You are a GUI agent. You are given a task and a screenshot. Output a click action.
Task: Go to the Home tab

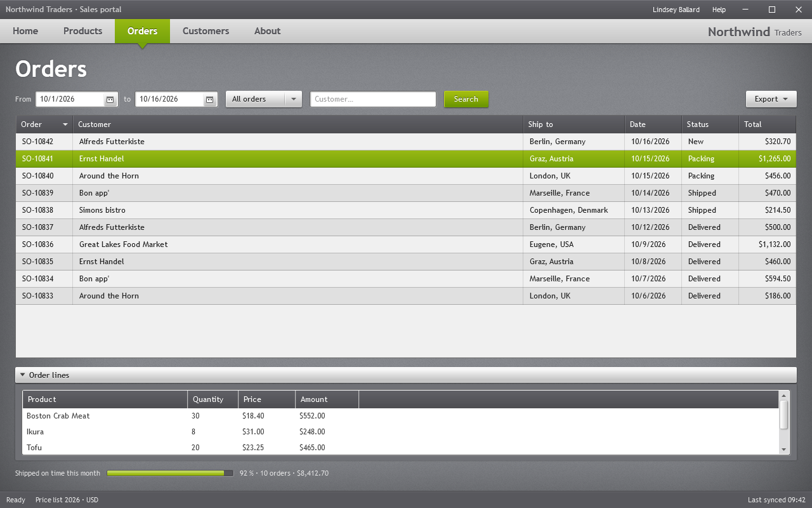coord(25,31)
